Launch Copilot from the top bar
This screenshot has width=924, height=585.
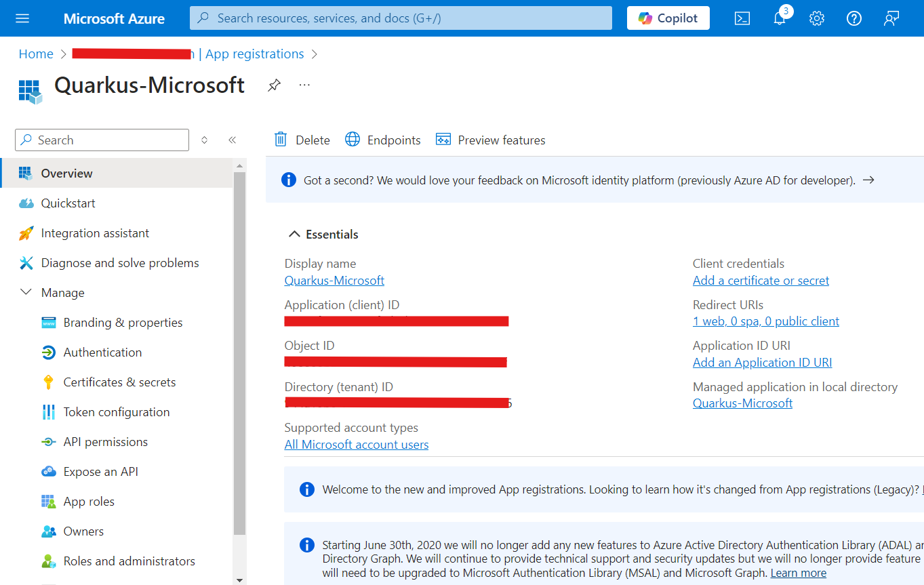tap(668, 18)
